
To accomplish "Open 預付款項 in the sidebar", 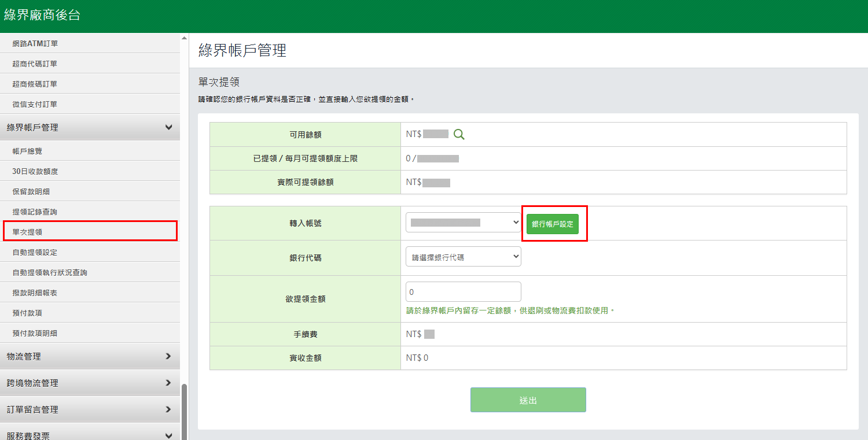I will [90, 313].
